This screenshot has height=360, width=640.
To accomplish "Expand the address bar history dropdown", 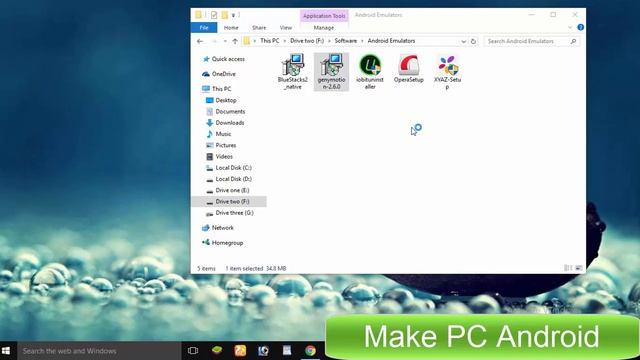I will [x=463, y=41].
